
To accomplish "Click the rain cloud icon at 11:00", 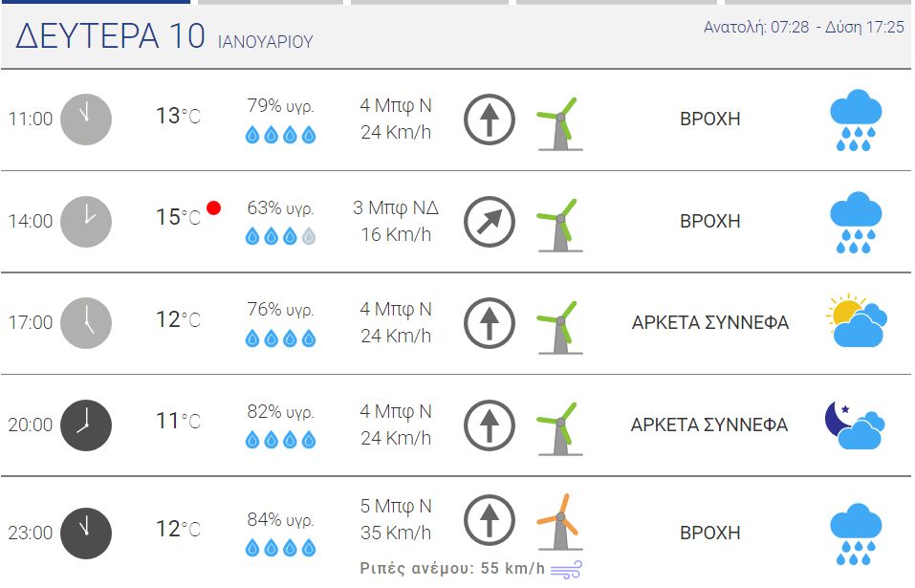I will [856, 120].
